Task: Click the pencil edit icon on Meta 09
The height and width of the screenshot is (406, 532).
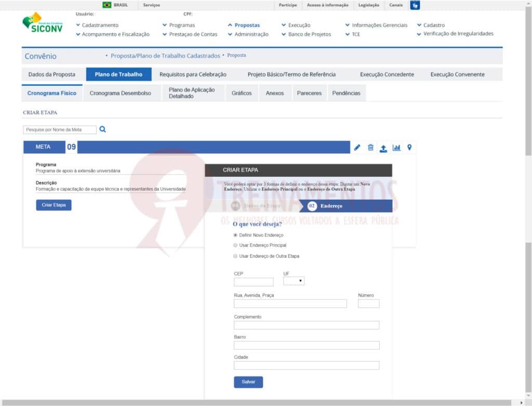Action: [x=357, y=148]
